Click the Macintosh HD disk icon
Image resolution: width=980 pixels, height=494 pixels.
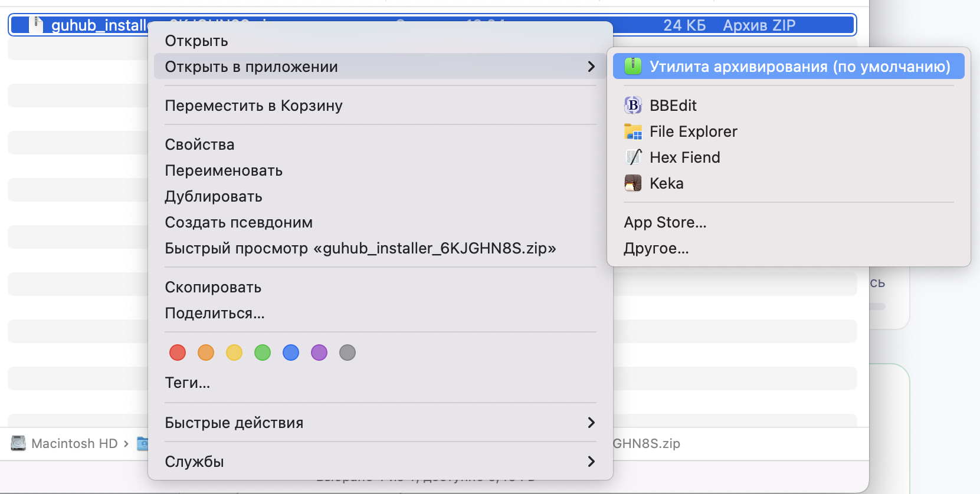coord(18,443)
